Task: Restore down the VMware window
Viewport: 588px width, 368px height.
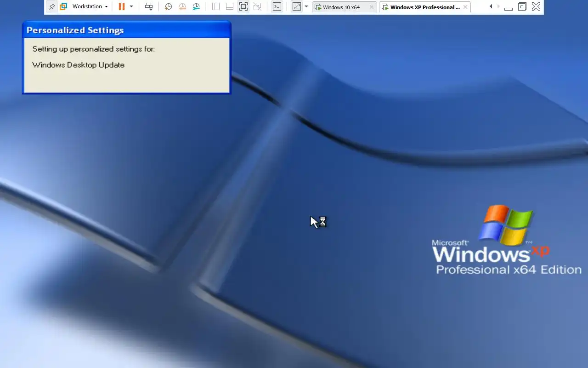Action: (522, 7)
